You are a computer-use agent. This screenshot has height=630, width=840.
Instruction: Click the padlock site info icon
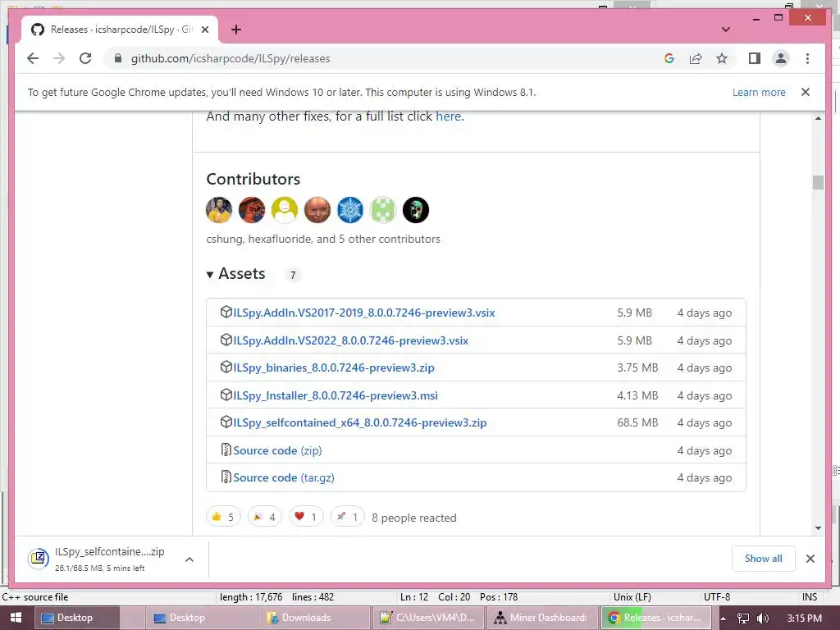[118, 58]
